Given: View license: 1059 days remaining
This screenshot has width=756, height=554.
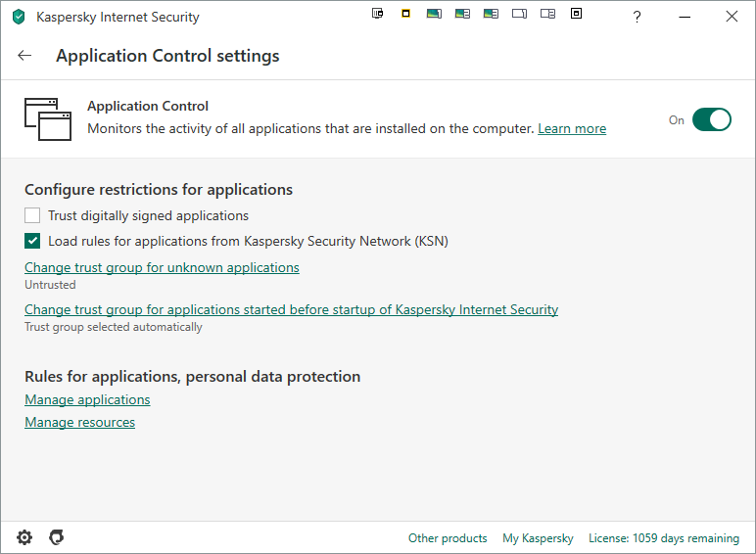Looking at the screenshot, I should pos(664,538).
